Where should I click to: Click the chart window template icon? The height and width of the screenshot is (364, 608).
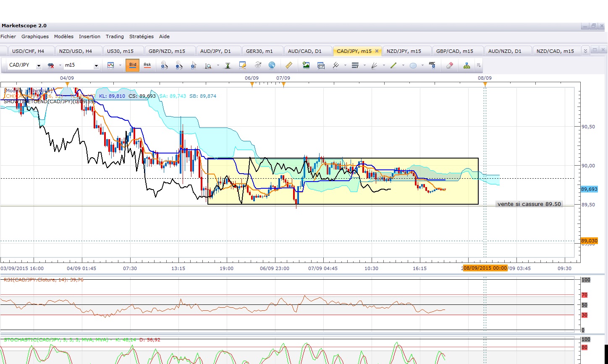321,65
